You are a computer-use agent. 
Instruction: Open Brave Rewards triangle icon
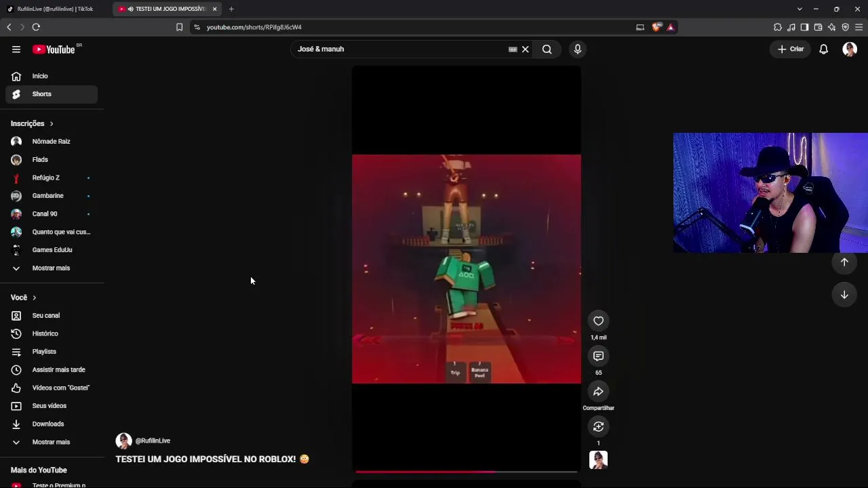click(670, 27)
